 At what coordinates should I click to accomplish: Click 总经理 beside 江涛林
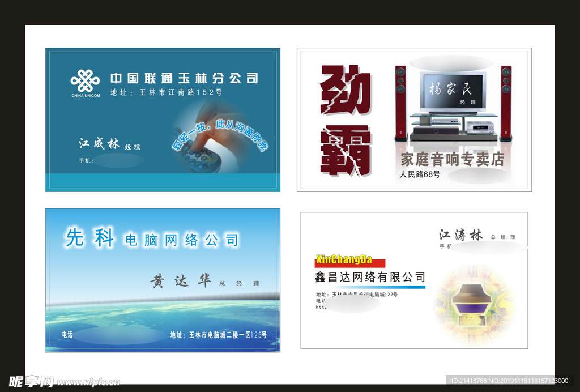[x=503, y=237]
